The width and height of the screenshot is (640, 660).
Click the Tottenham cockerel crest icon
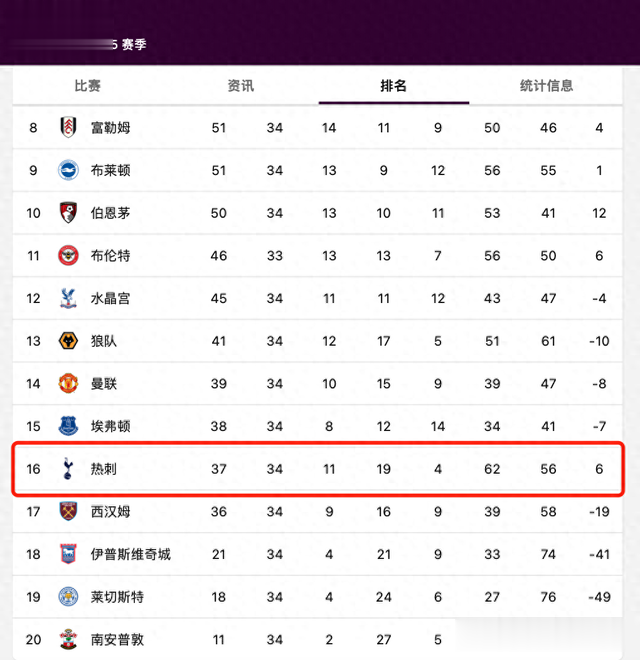point(68,469)
